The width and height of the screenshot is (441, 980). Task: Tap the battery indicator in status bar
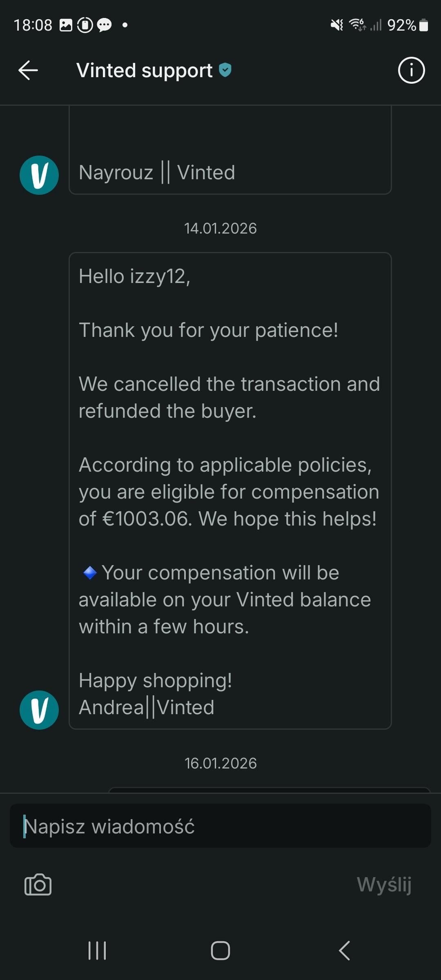point(423,25)
